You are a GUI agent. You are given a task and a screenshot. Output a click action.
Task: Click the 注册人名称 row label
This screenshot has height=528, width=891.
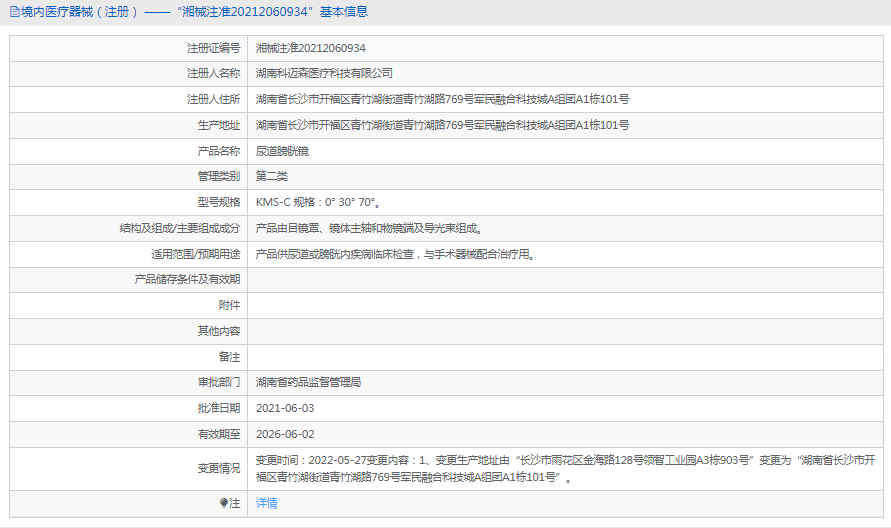214,73
